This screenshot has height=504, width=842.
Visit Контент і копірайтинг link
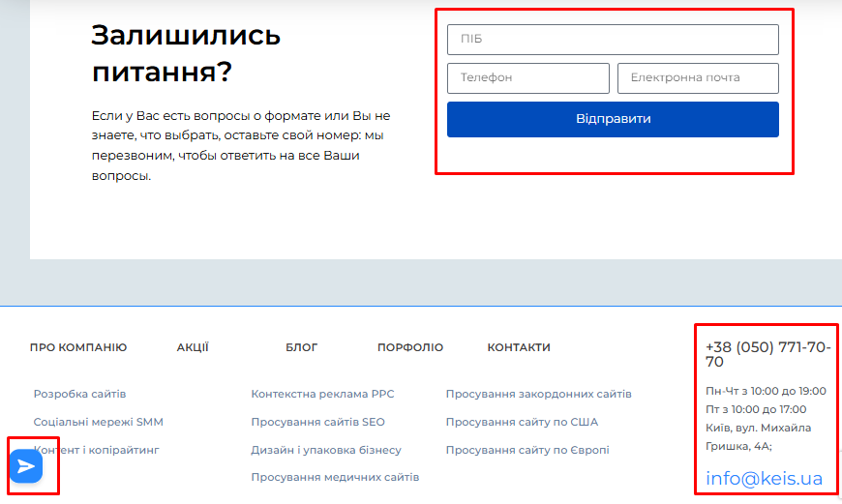point(97,450)
